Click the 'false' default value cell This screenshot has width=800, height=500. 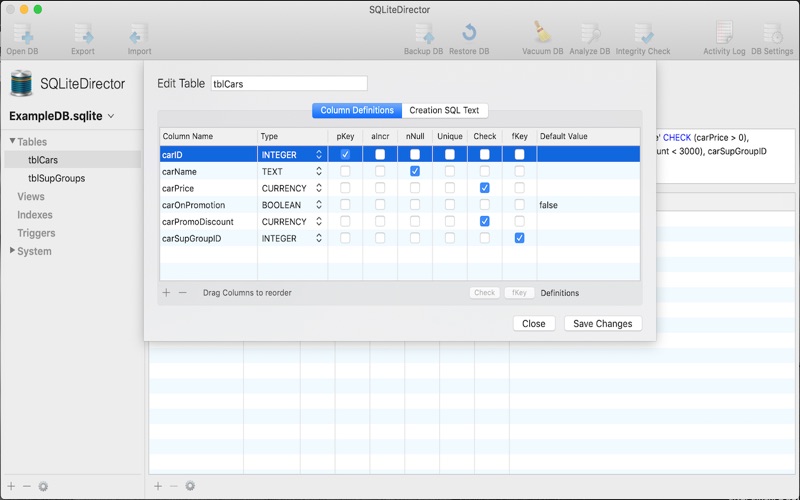coord(588,205)
